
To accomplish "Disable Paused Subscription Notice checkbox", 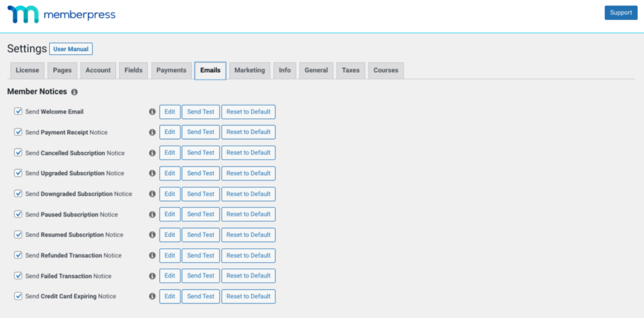I will point(18,214).
